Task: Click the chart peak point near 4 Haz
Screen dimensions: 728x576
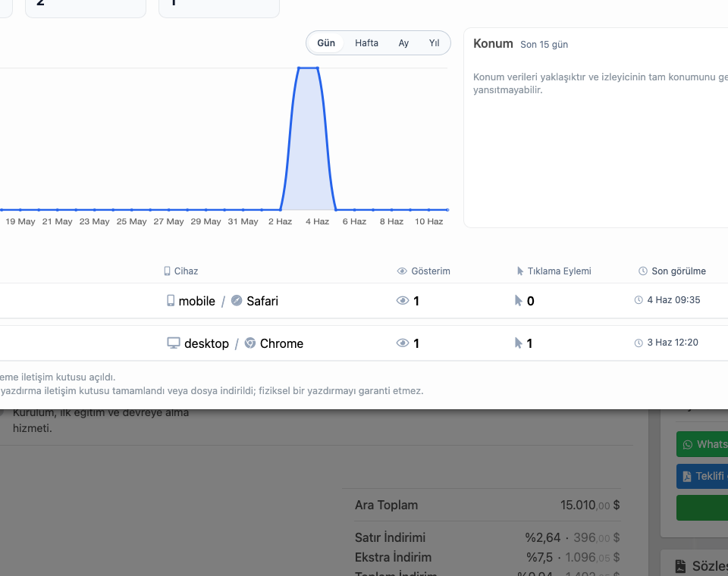Action: [x=317, y=68]
